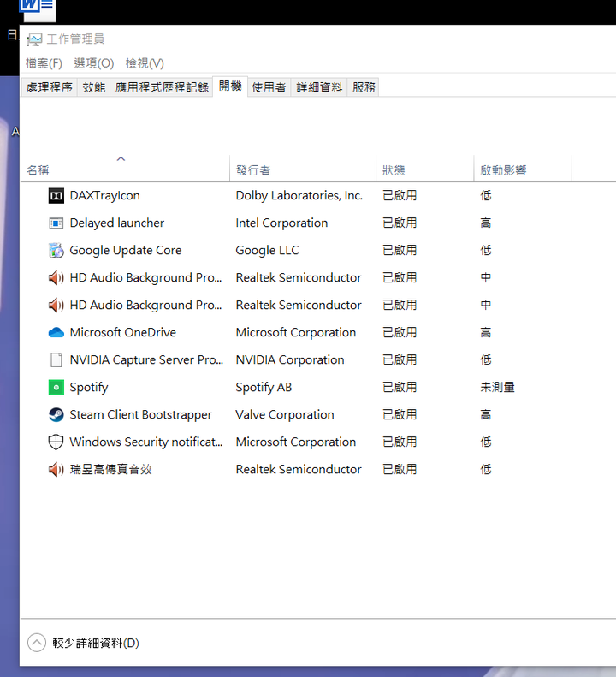Open the 選項(O) menu
Screen dimensions: 616x677
coord(93,63)
